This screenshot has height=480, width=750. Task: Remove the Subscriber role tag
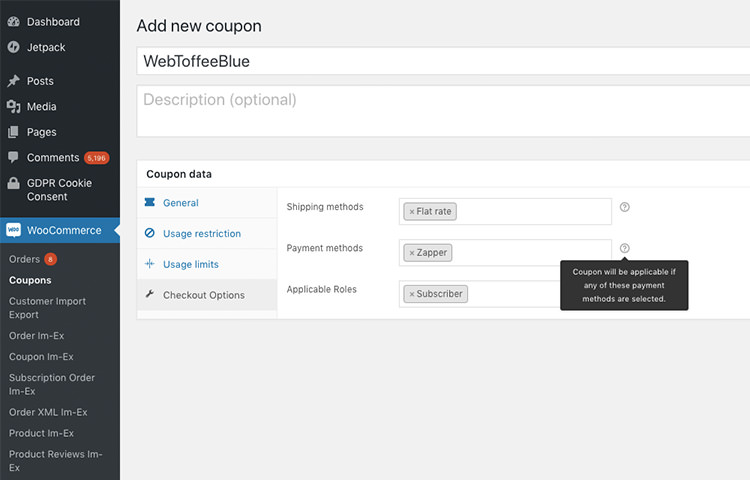(411, 294)
